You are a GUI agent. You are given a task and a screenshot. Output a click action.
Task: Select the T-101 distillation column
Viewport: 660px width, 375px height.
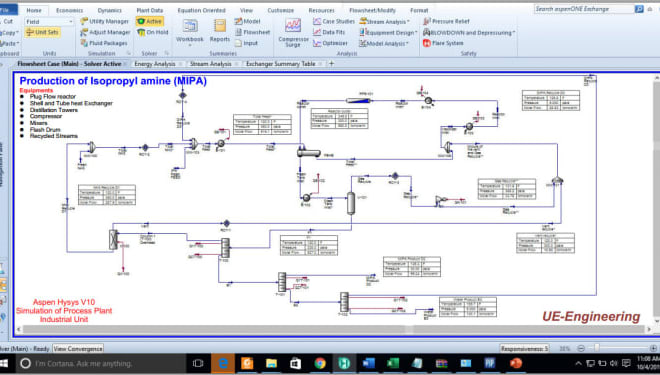282,282
